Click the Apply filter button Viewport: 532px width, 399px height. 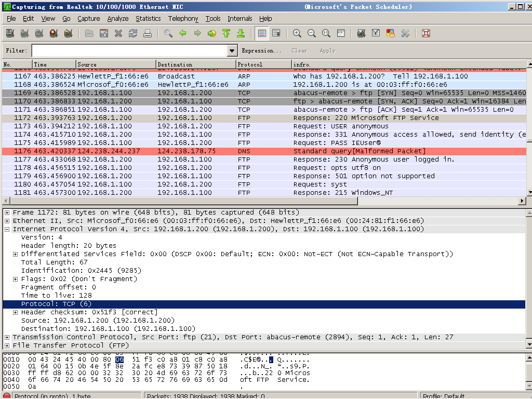coord(327,50)
